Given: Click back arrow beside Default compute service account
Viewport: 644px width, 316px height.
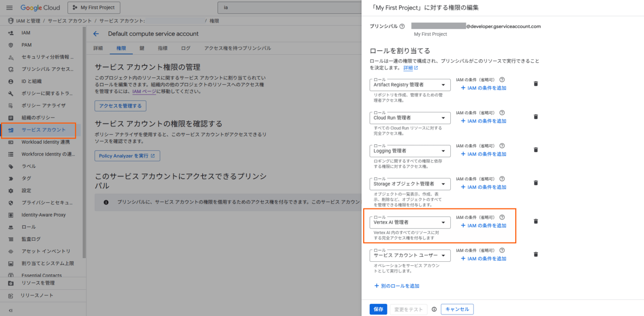Looking at the screenshot, I should (96, 34).
